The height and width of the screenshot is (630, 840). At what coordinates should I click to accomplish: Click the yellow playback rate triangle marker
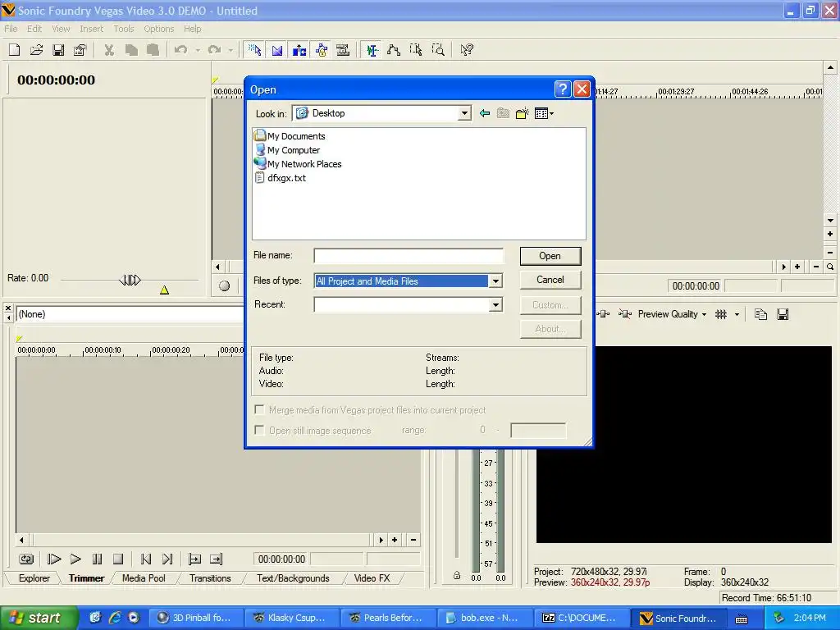(164, 290)
